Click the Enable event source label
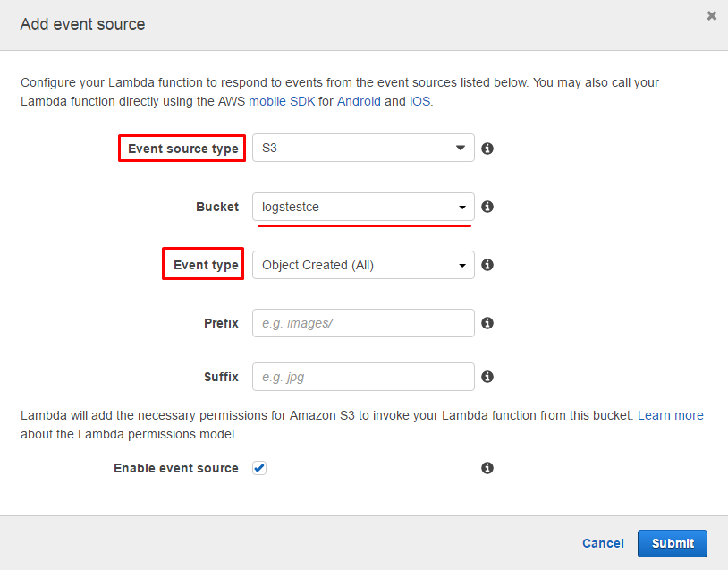Screen dimensions: 728x570 pyautogui.click(x=176, y=468)
